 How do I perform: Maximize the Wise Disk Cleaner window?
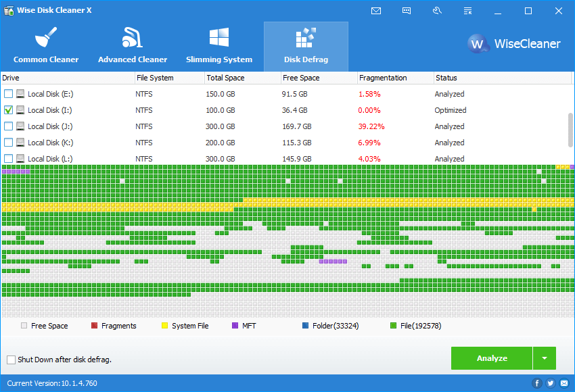click(x=528, y=11)
